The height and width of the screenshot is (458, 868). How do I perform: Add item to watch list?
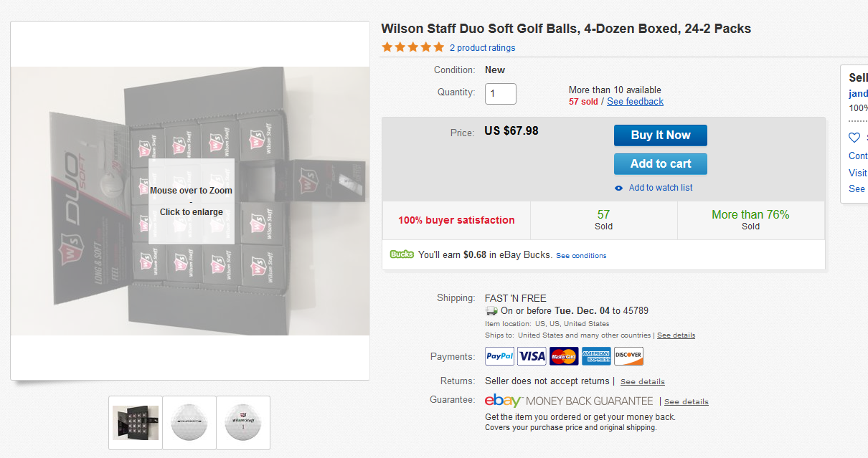coord(660,188)
